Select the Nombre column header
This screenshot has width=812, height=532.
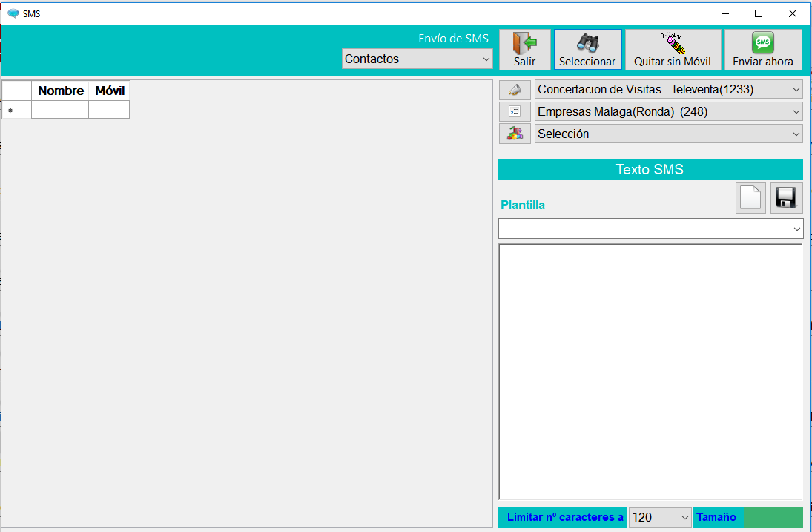(x=60, y=91)
